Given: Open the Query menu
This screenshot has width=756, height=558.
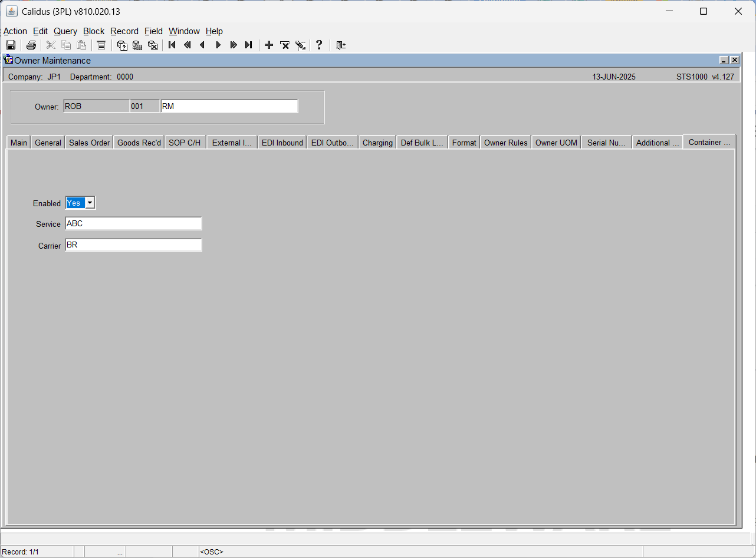Looking at the screenshot, I should click(65, 31).
